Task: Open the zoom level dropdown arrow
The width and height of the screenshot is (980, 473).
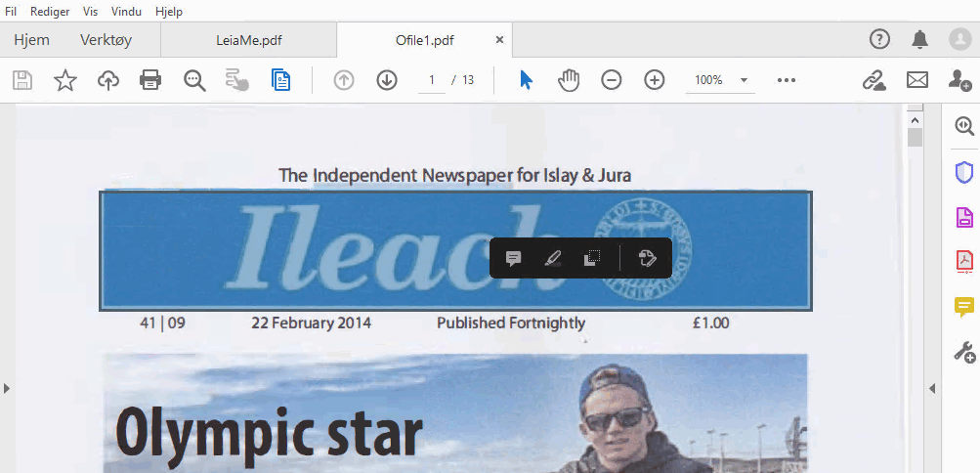Action: pyautogui.click(x=744, y=80)
